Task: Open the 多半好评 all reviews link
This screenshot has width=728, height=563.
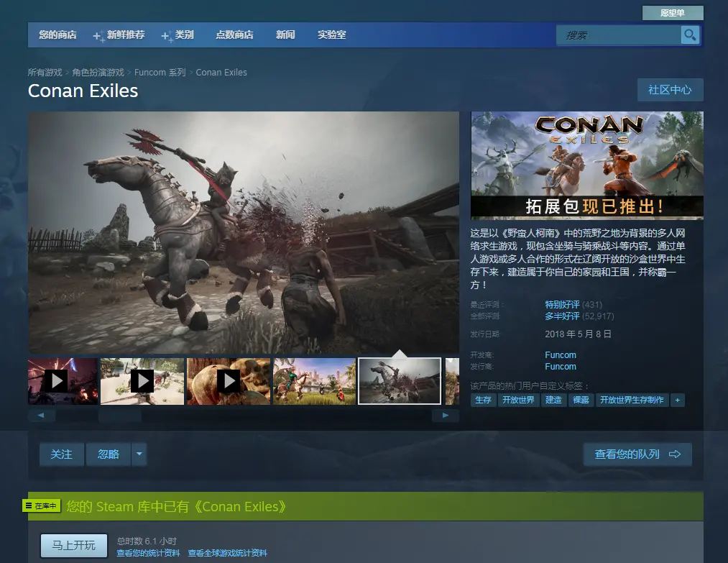Action: tap(562, 316)
